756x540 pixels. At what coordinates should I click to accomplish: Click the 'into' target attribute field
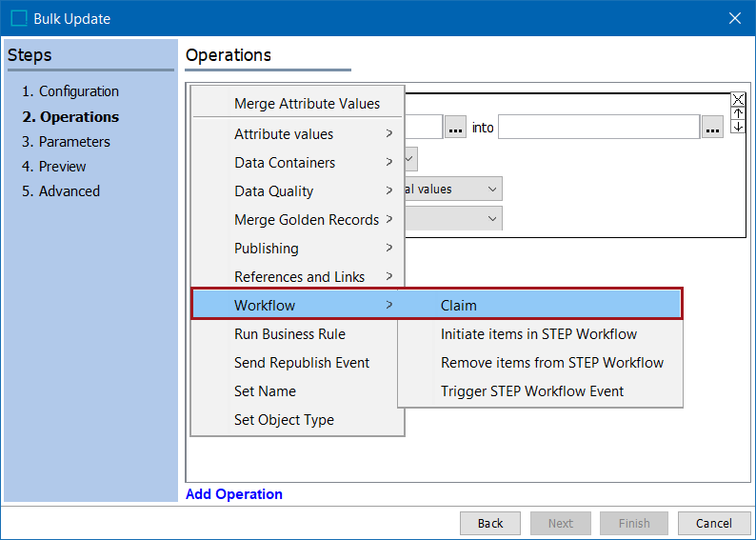(x=599, y=127)
